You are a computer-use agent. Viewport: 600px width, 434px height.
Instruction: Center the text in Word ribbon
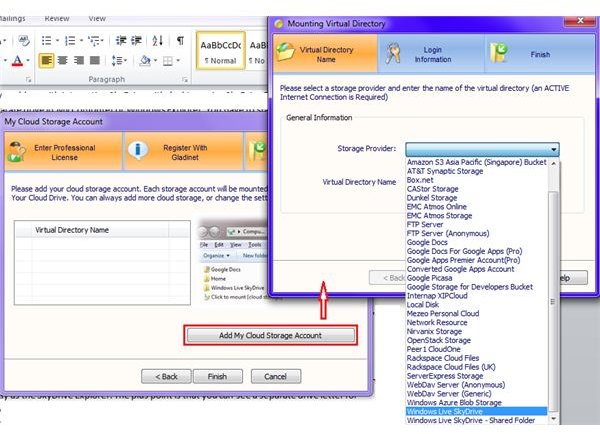[x=62, y=60]
